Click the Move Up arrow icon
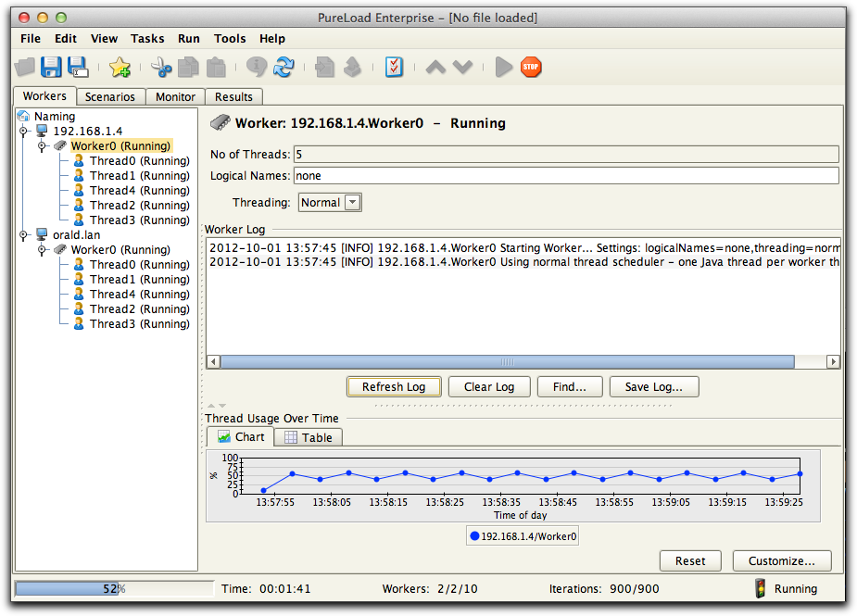 [x=435, y=68]
